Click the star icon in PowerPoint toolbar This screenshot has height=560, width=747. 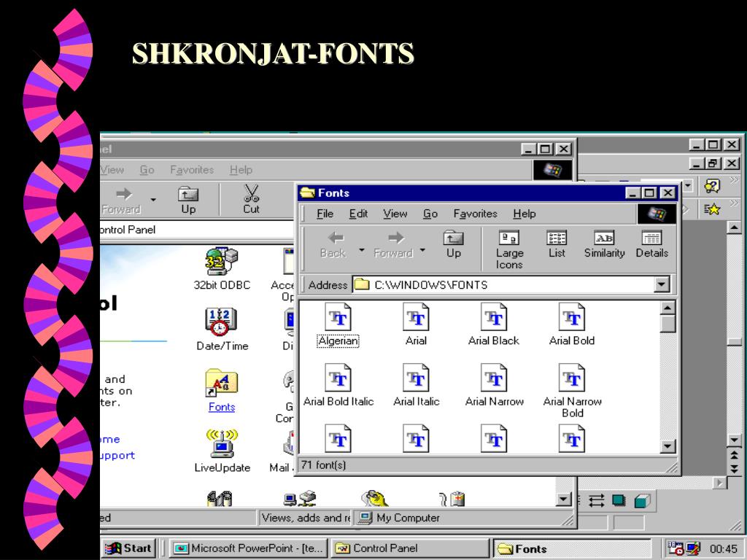click(x=712, y=209)
